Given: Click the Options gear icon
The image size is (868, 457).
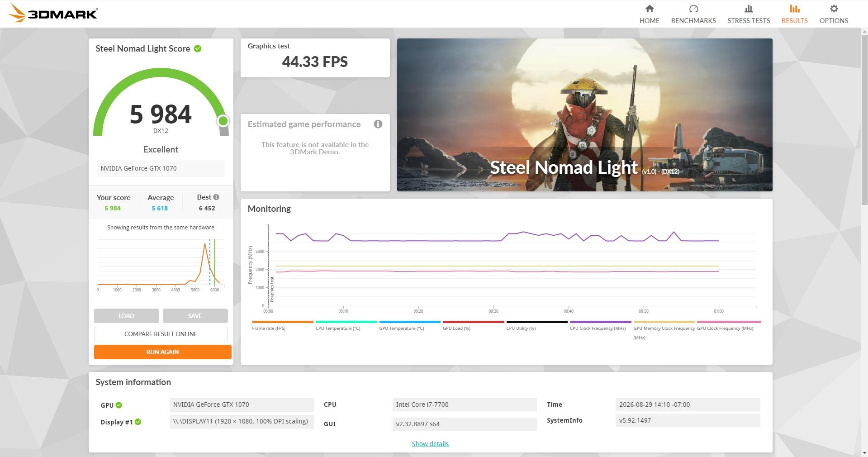Looking at the screenshot, I should pyautogui.click(x=834, y=9).
